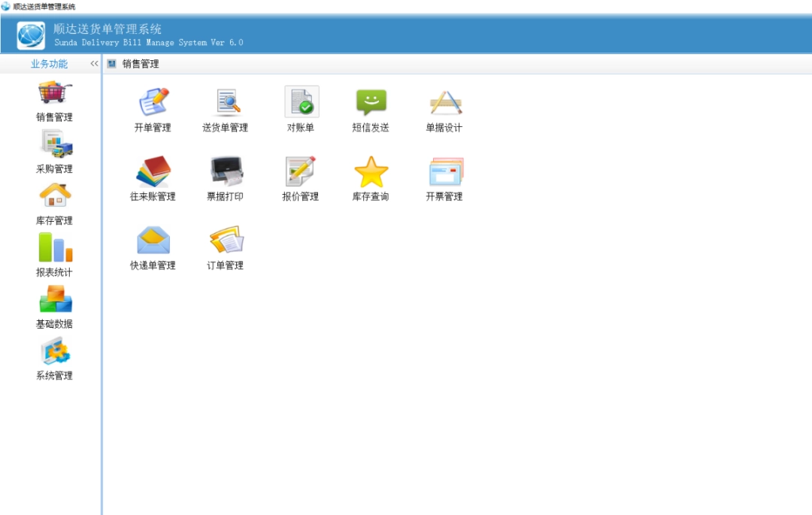Click the 业务功能 panel header
This screenshot has height=515, width=812.
click(x=49, y=64)
